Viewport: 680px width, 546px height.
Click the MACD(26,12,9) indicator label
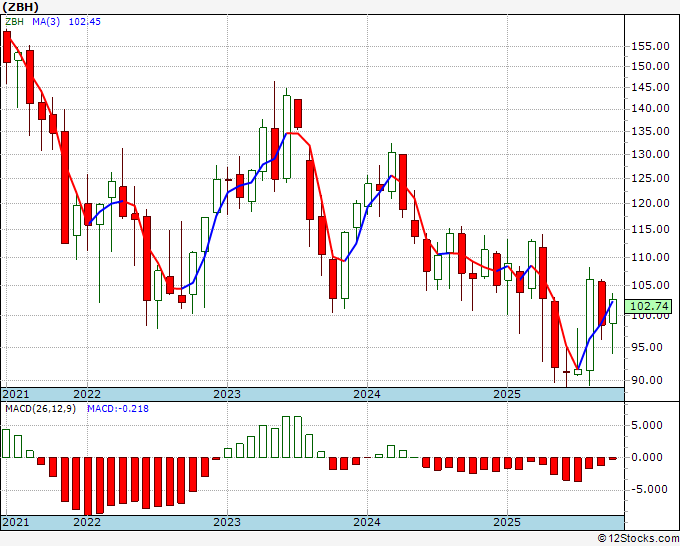[x=40, y=409]
